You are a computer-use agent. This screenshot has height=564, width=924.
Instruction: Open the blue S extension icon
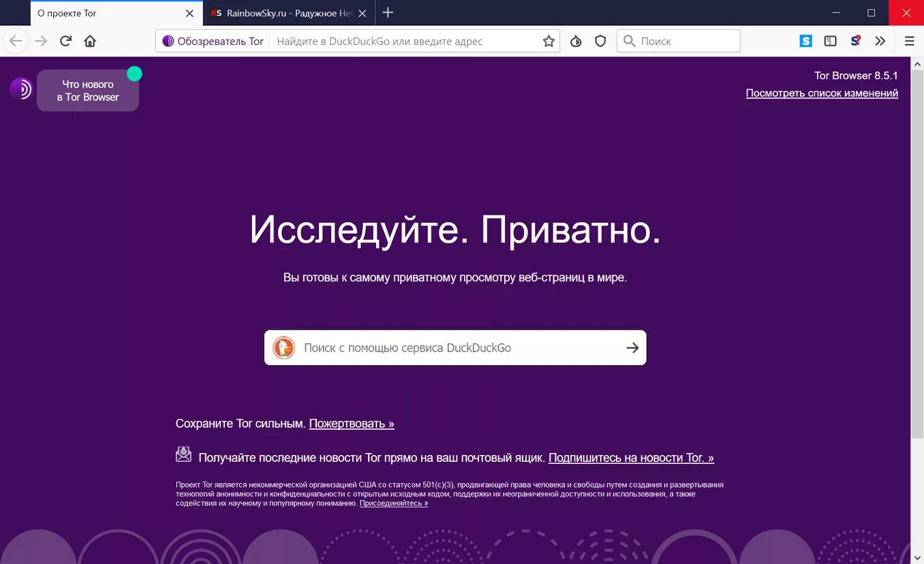tap(805, 41)
